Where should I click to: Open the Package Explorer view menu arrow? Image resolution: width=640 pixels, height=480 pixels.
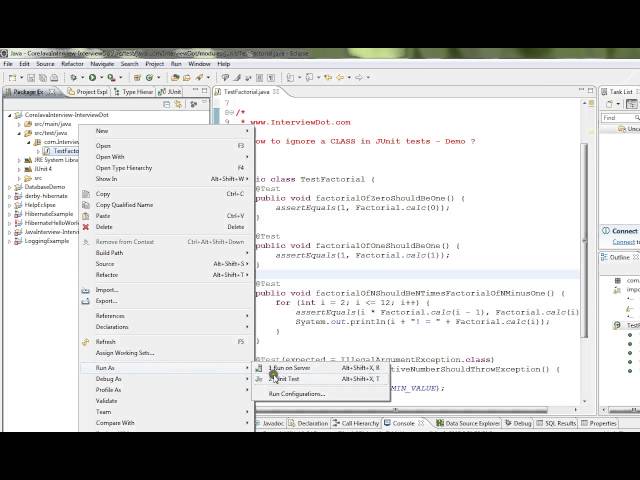[204, 102]
